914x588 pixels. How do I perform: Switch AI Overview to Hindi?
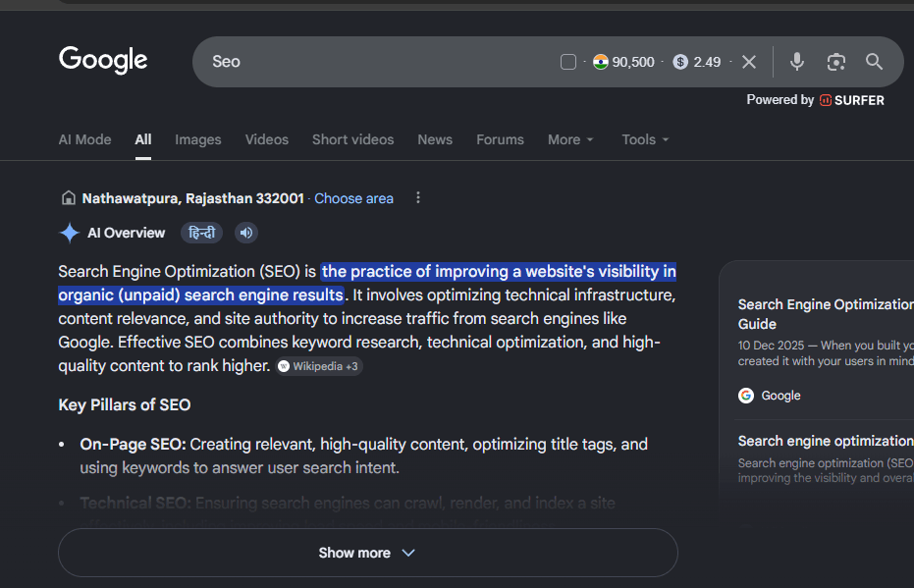(201, 233)
